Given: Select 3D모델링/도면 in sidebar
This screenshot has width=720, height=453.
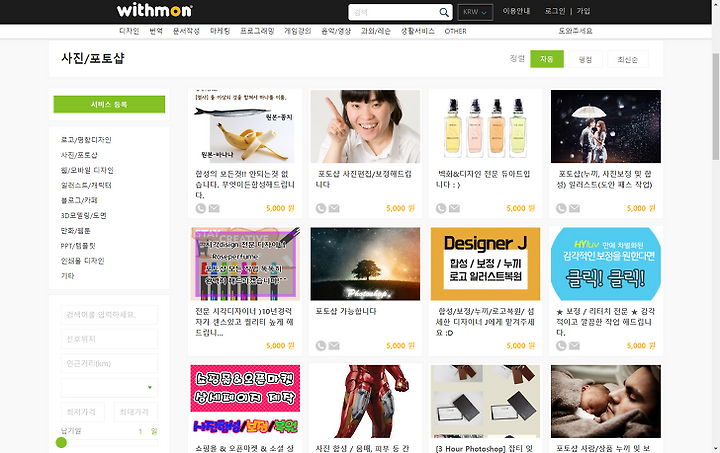Looking at the screenshot, I should [84, 215].
